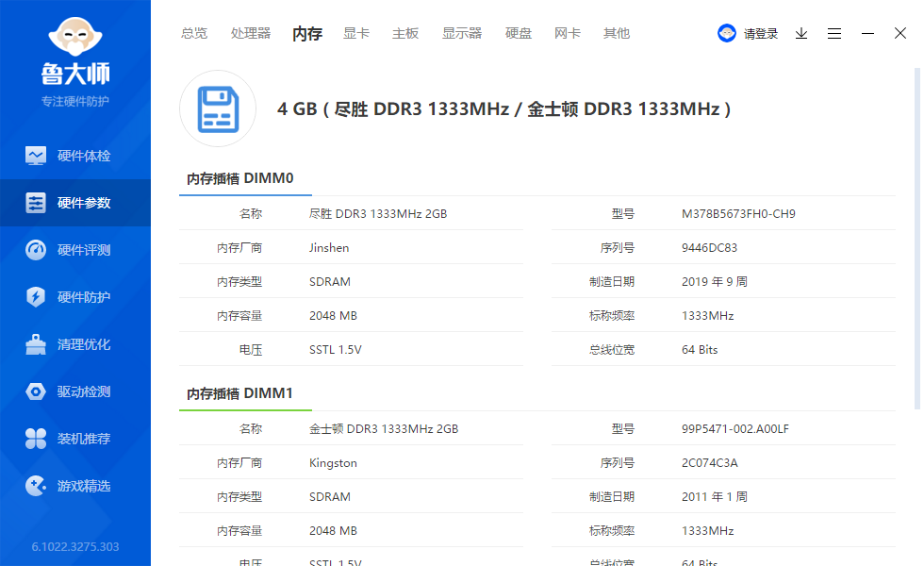Click the 64 Bits bus width value

pyautogui.click(x=700, y=350)
